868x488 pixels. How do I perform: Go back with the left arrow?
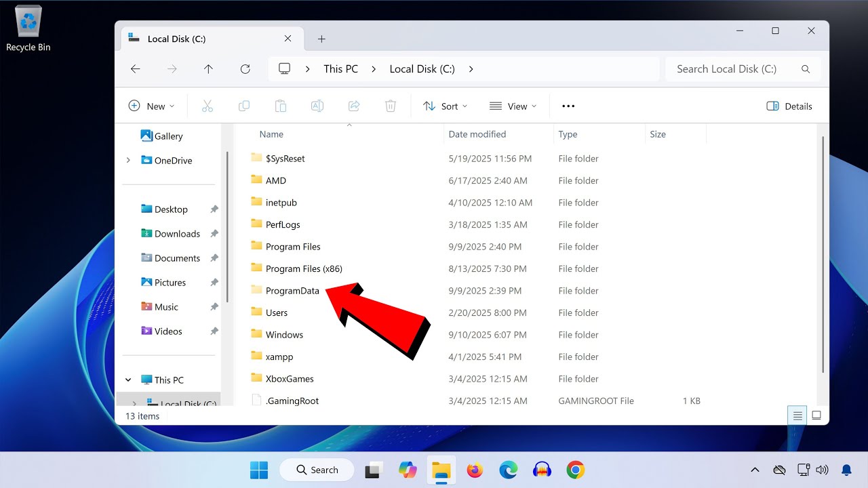click(136, 69)
